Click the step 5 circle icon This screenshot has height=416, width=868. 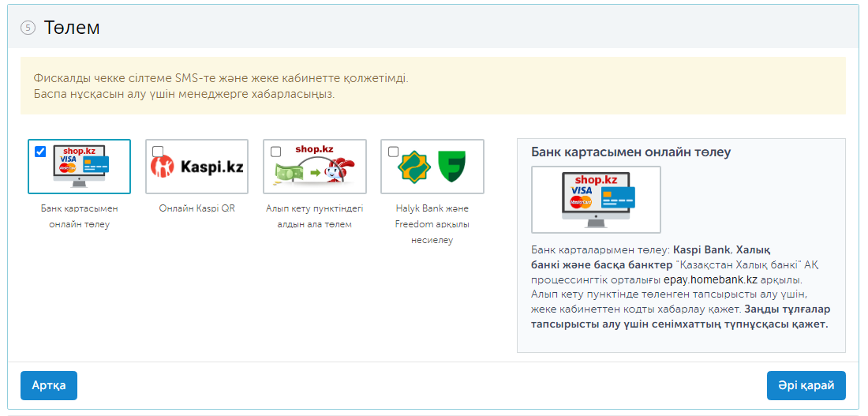tap(28, 28)
